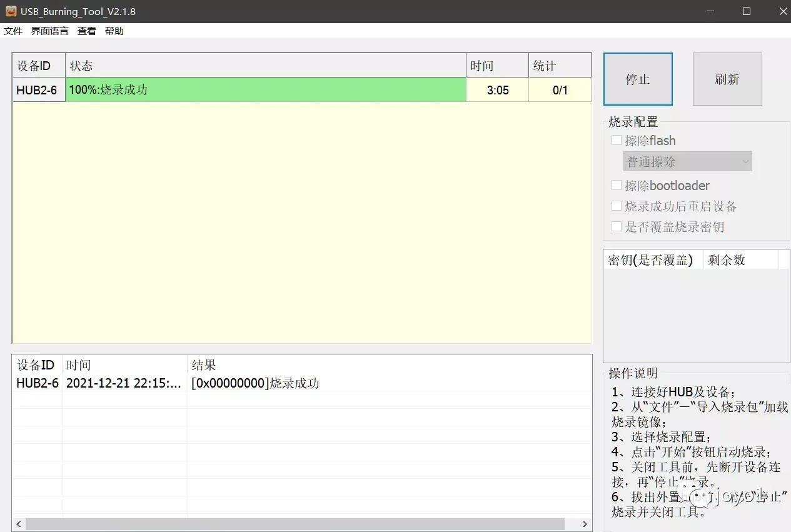791x532 pixels.
Task: Open the 文件 menu
Action: coord(13,31)
